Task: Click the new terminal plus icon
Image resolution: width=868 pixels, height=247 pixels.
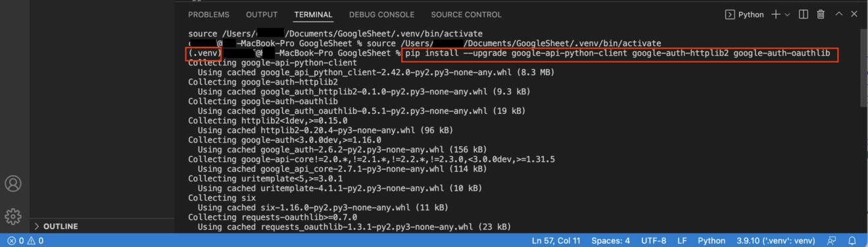Action: [776, 14]
